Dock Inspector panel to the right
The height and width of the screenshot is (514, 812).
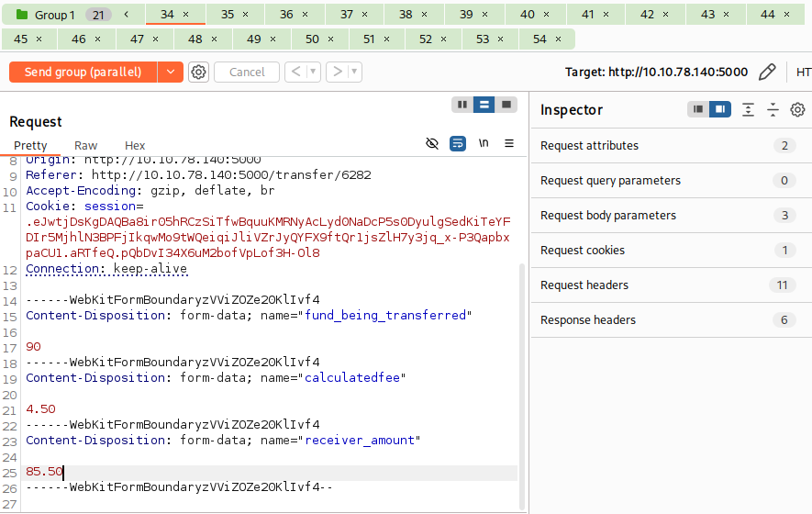[720, 109]
